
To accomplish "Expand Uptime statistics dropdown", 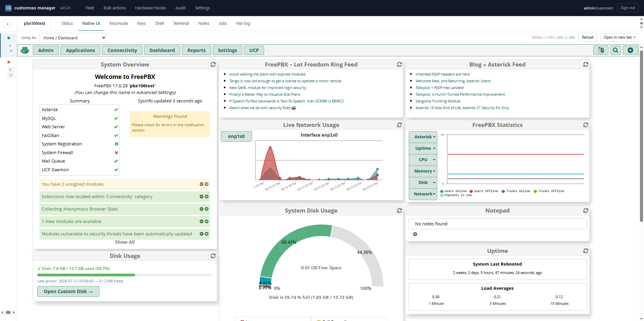I will point(423,148).
